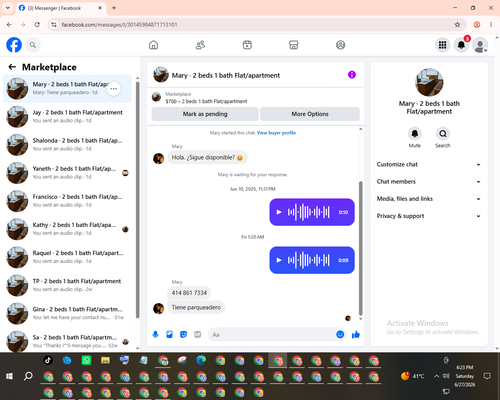
Task: Open the Windows Start menu
Action: (9, 376)
